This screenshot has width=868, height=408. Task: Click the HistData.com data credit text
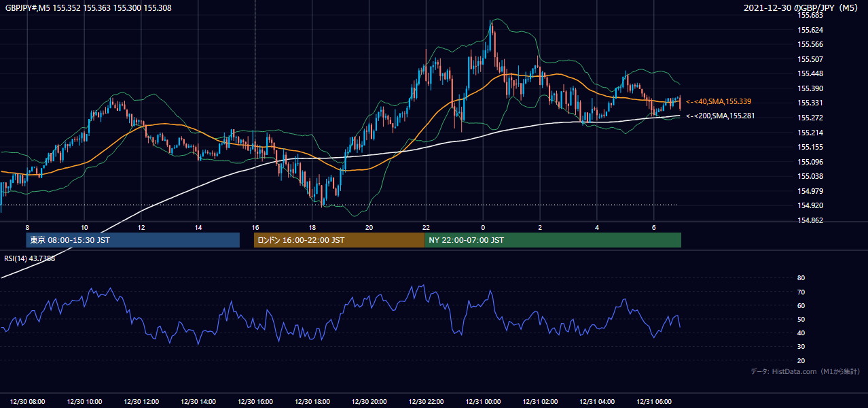[806, 372]
